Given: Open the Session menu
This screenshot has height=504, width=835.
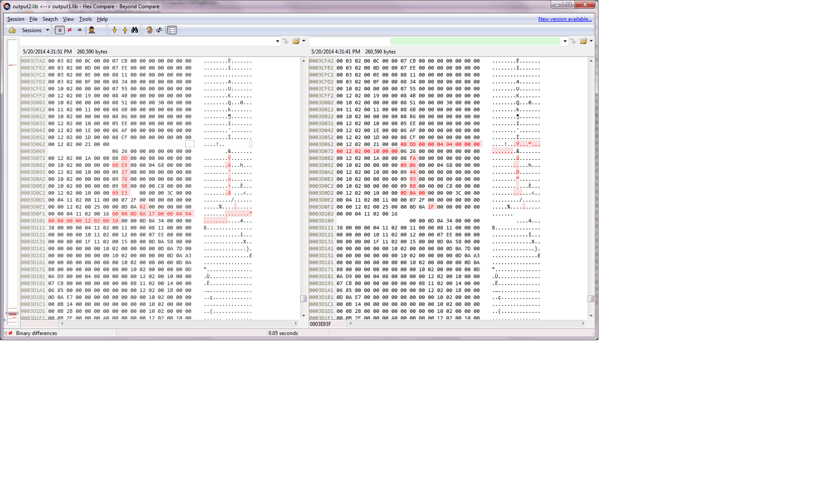Looking at the screenshot, I should (x=16, y=19).
